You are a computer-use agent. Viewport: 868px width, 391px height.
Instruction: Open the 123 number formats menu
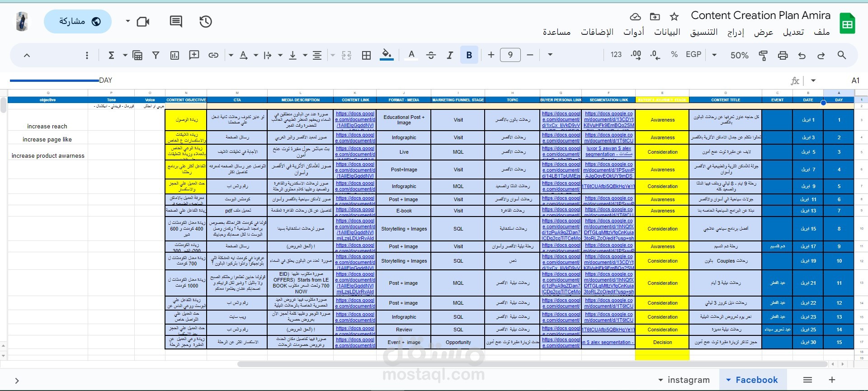[616, 55]
